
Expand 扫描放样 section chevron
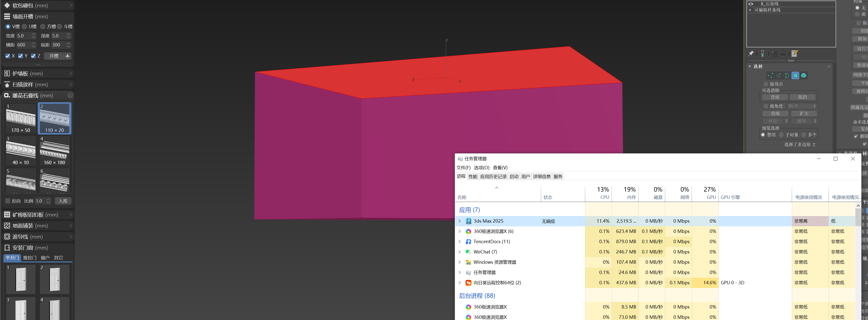pyautogui.click(x=70, y=85)
